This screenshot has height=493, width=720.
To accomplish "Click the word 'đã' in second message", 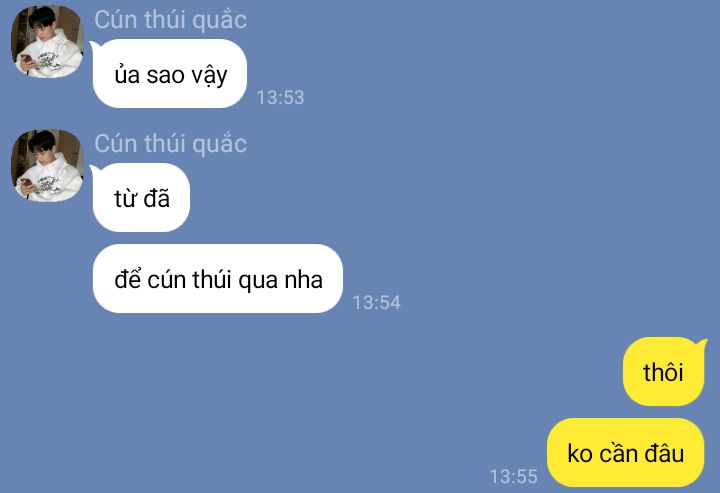I will point(157,199).
